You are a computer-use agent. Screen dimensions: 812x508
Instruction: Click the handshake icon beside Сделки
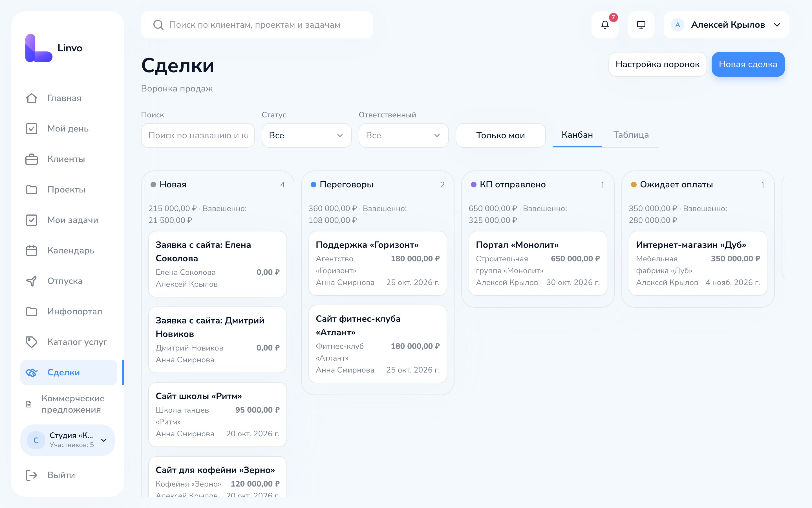(x=32, y=372)
